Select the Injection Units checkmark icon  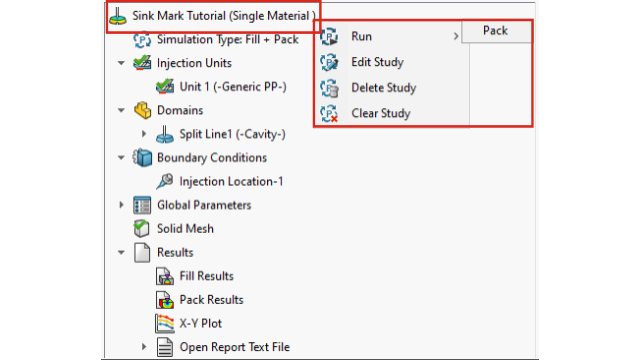tap(142, 63)
